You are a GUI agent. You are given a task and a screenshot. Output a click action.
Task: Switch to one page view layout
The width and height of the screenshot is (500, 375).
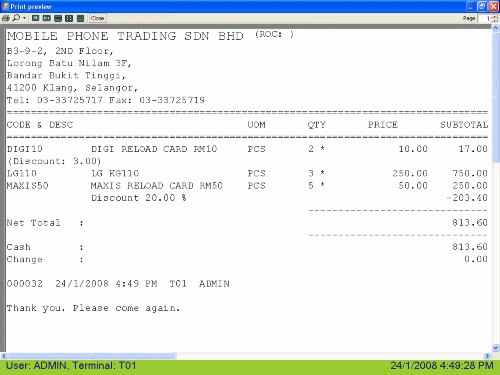click(36, 18)
